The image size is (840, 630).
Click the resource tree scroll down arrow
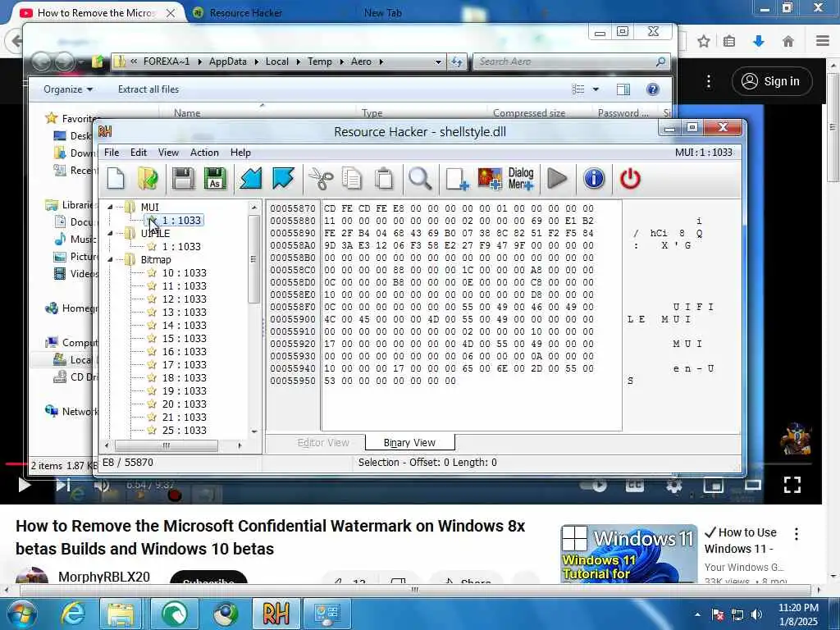click(x=254, y=431)
